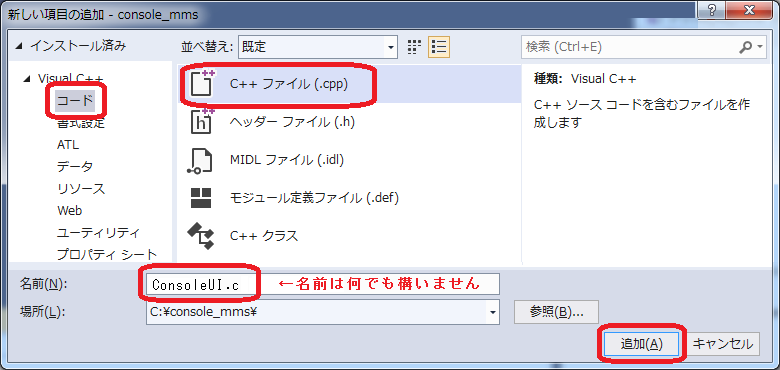780x370 pixels.
Task: Click the 参照(B)... browse button
Action: tap(556, 312)
